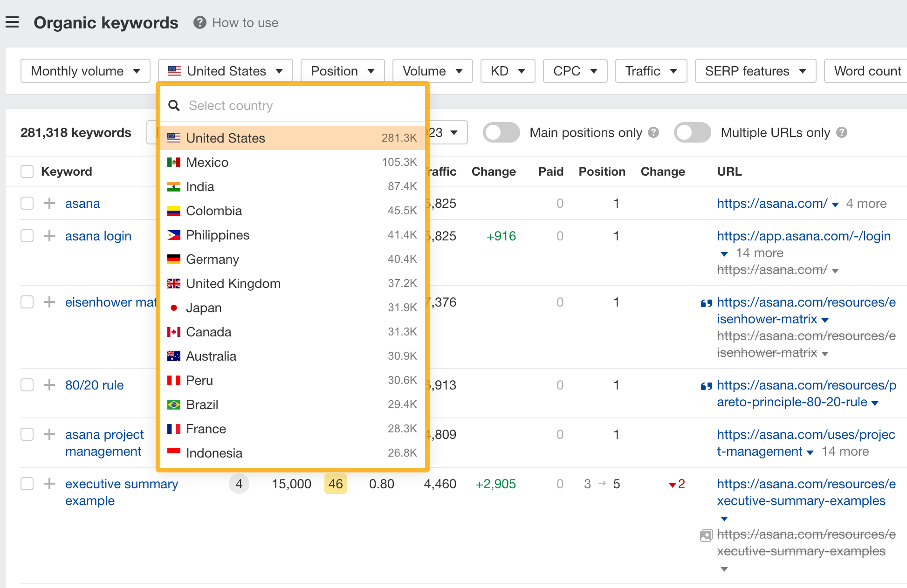The image size is (907, 588).
Task: Select United Kingdom from country list
Action: [x=292, y=284]
